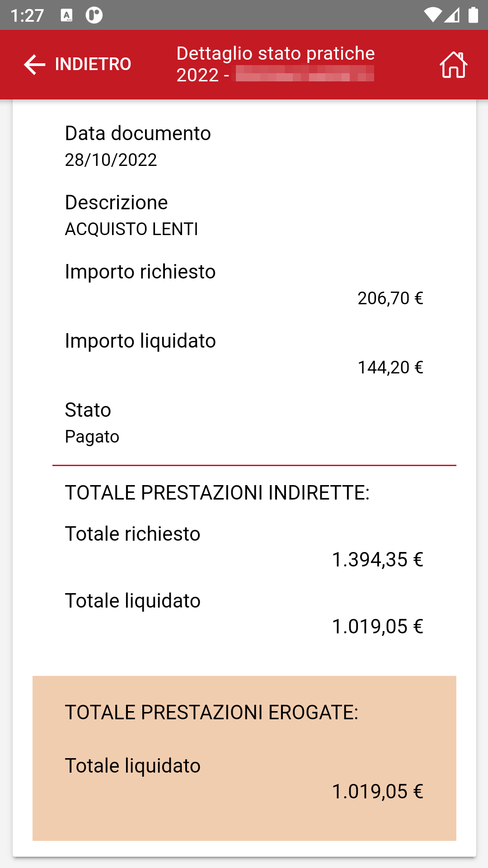The image size is (488, 868).
Task: Tap the battery icon in status bar
Action: (x=473, y=15)
